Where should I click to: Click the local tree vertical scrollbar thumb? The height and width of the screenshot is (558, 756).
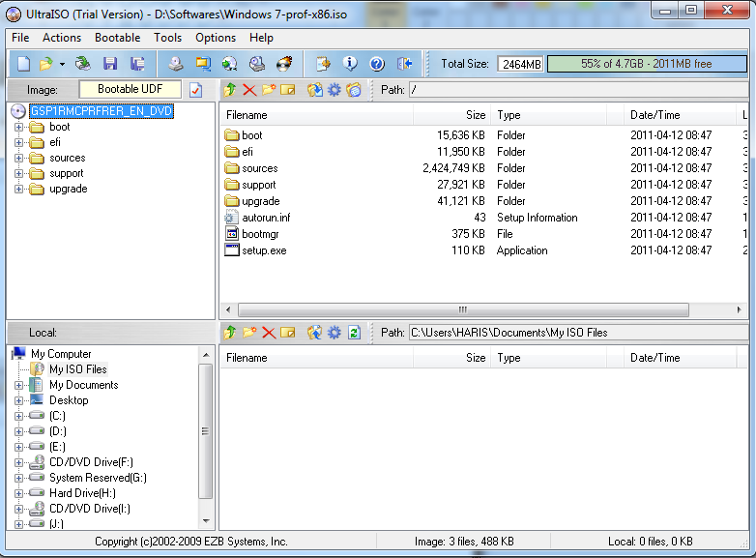206,431
